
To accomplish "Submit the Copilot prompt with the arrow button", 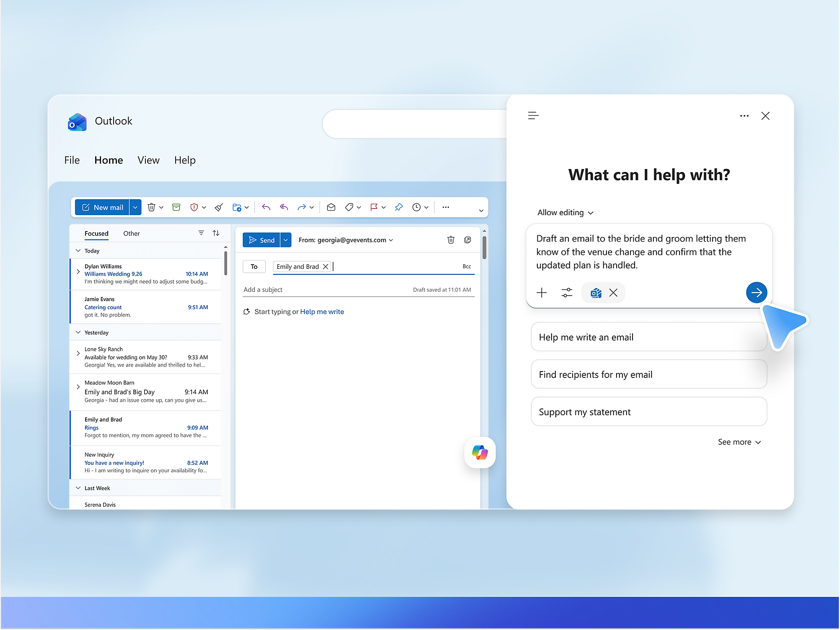I will click(x=757, y=292).
